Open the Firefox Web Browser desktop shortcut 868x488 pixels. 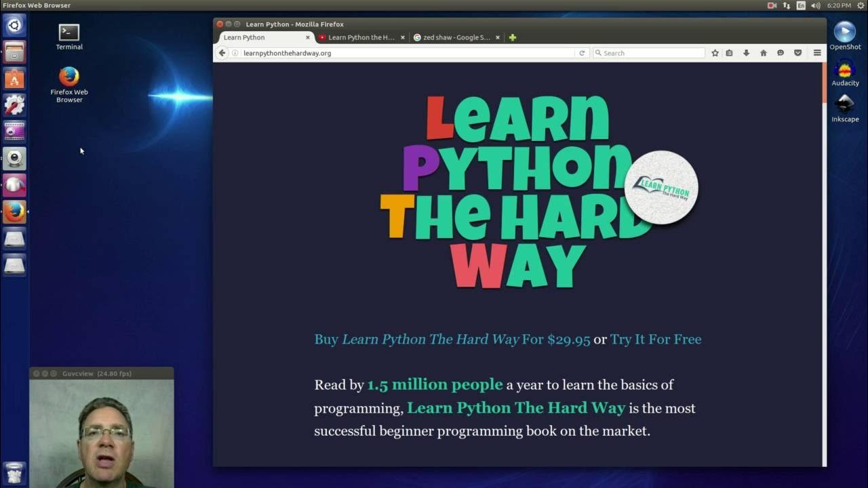pos(69,85)
